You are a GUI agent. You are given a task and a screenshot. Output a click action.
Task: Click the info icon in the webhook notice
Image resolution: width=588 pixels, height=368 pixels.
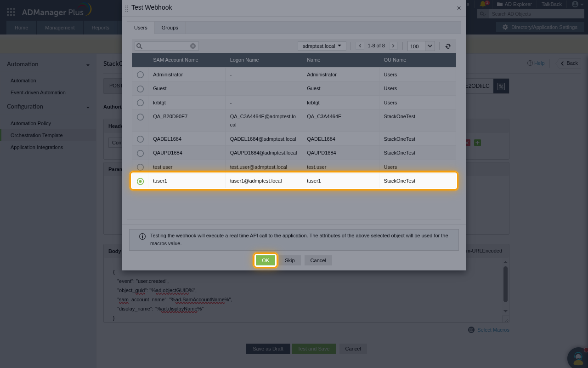pos(142,236)
